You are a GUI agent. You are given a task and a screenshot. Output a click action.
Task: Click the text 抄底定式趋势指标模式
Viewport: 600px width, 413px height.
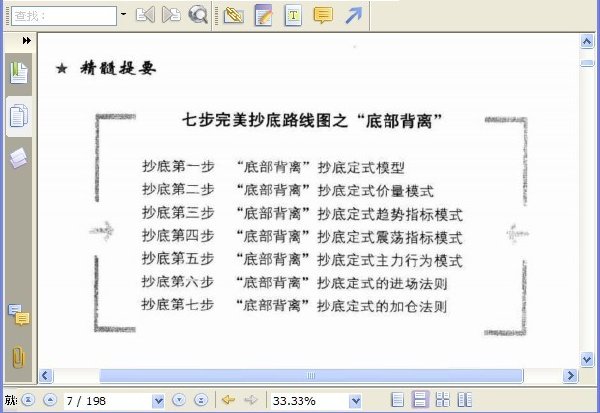coord(390,214)
